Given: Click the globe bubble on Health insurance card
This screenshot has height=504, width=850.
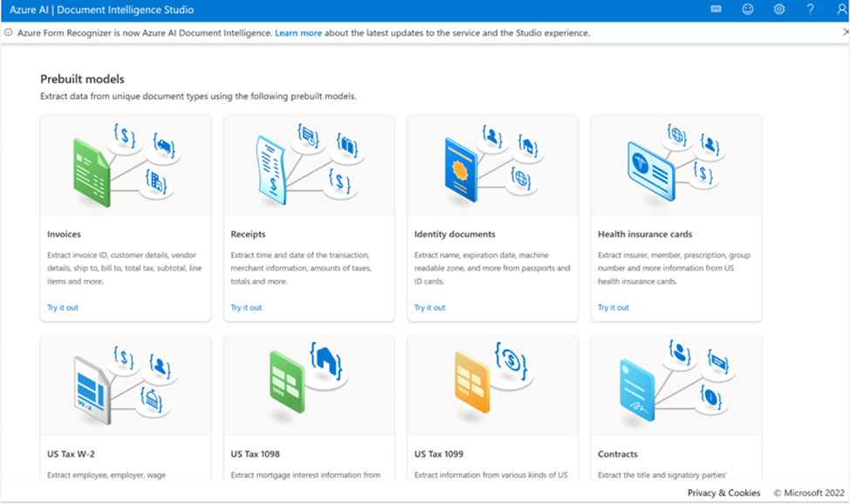Looking at the screenshot, I should [676, 137].
